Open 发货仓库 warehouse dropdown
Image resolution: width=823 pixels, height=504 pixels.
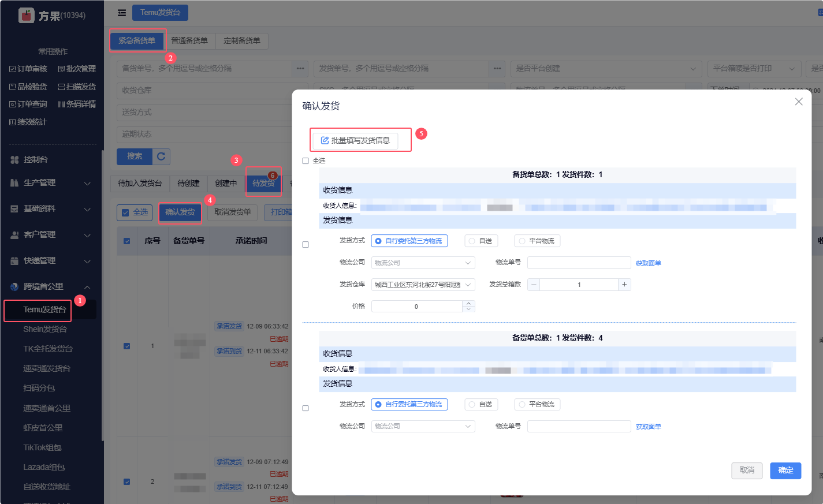coord(423,285)
